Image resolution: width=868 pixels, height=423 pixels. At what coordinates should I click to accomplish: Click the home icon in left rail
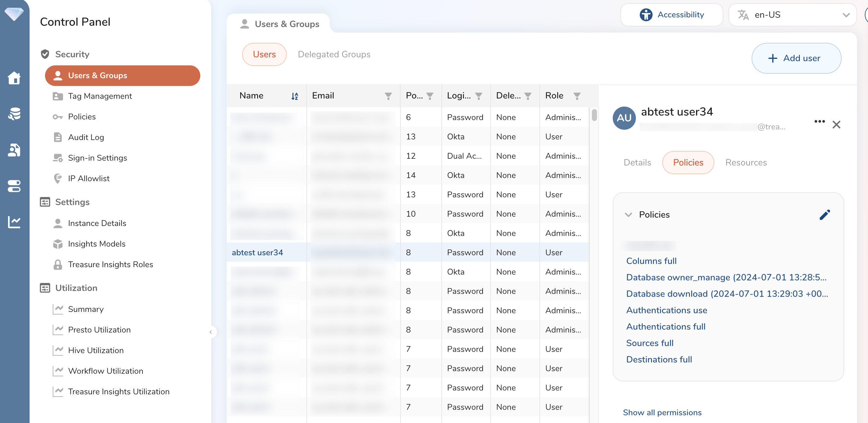(14, 78)
